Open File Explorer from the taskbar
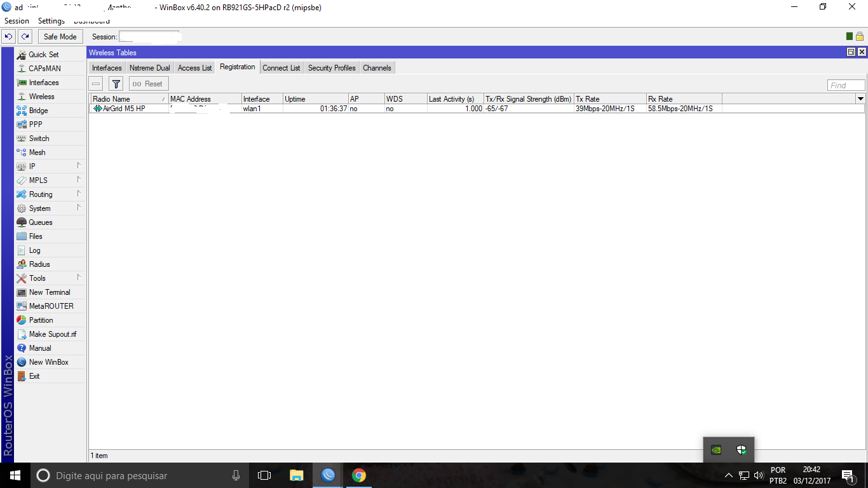The width and height of the screenshot is (868, 488). pyautogui.click(x=297, y=475)
